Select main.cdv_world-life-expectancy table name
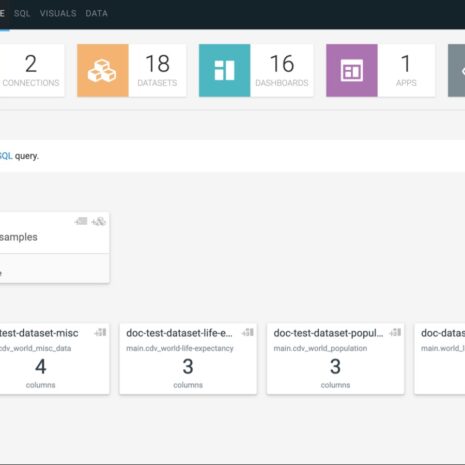This screenshot has width=465, height=465. (180, 348)
